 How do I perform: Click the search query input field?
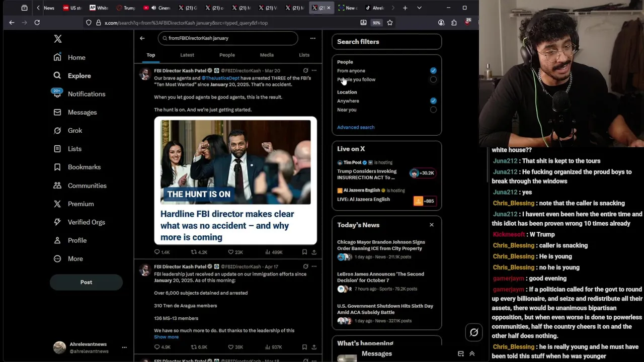pos(228,38)
